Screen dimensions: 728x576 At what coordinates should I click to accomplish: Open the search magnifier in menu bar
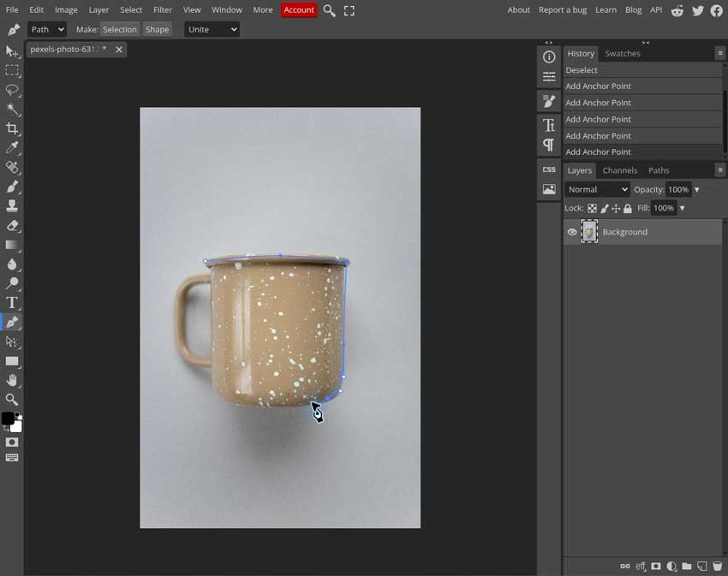click(329, 10)
